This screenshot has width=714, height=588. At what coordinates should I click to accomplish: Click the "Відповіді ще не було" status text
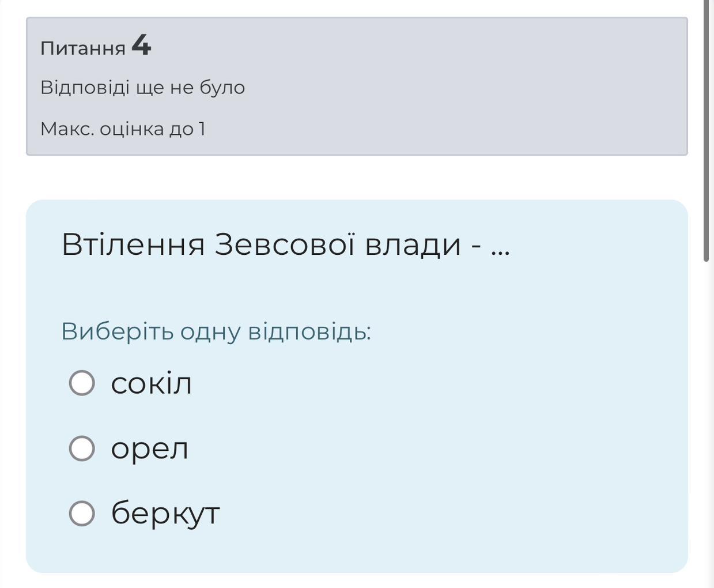tap(142, 88)
